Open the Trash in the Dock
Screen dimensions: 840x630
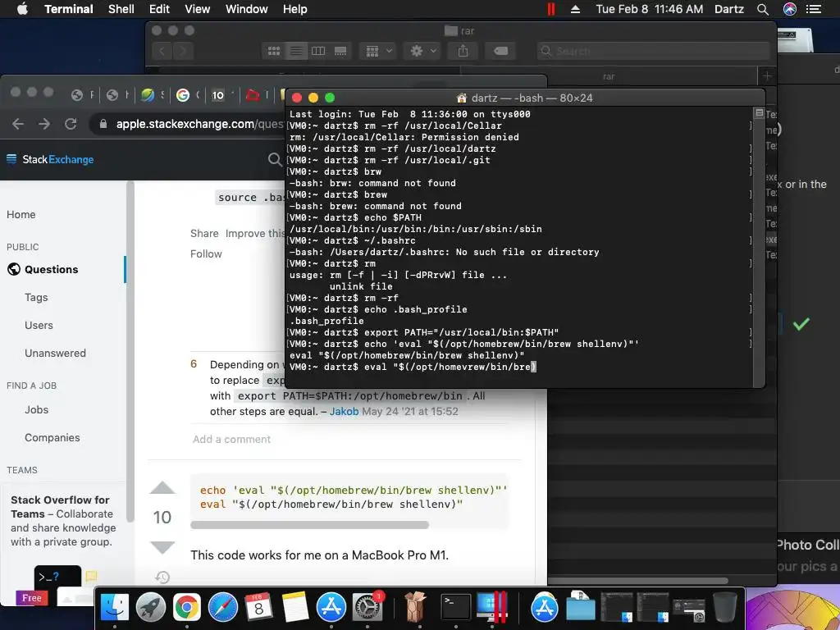click(x=725, y=608)
